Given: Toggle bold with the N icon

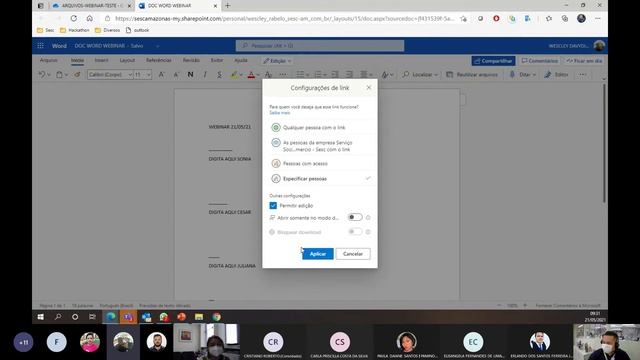Looking at the screenshot, I should point(190,75).
